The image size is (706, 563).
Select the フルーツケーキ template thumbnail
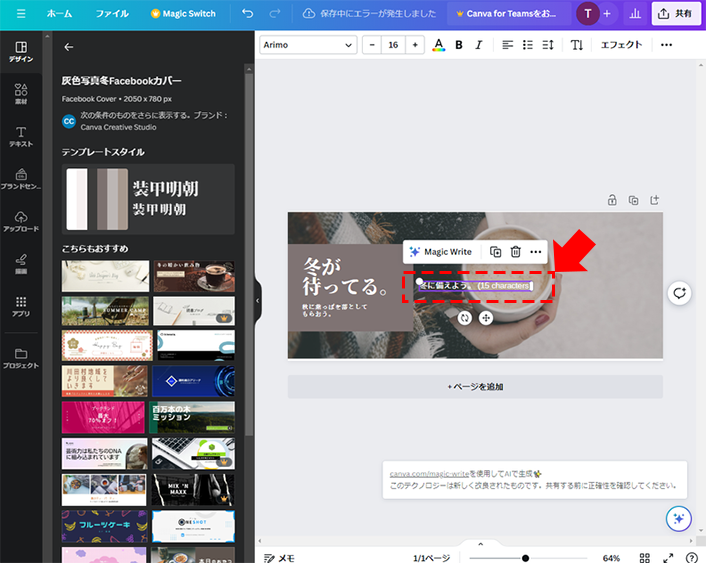pyautogui.click(x=104, y=526)
